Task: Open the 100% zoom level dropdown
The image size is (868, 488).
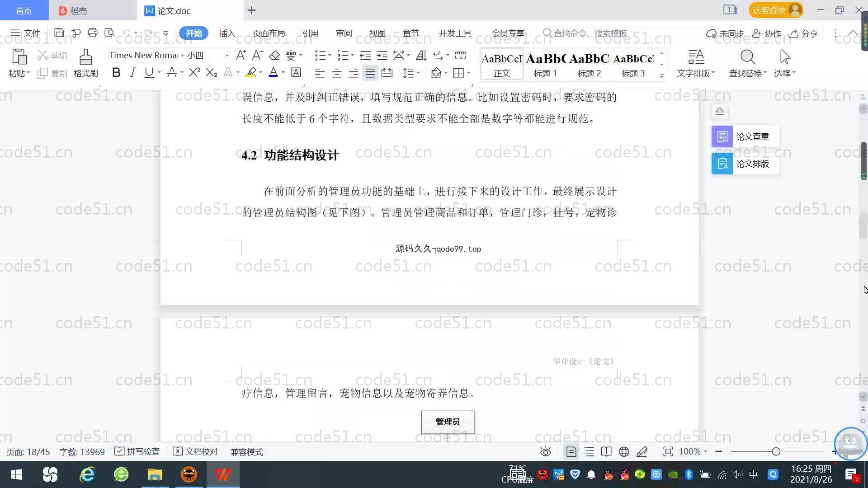Action: click(x=693, y=451)
